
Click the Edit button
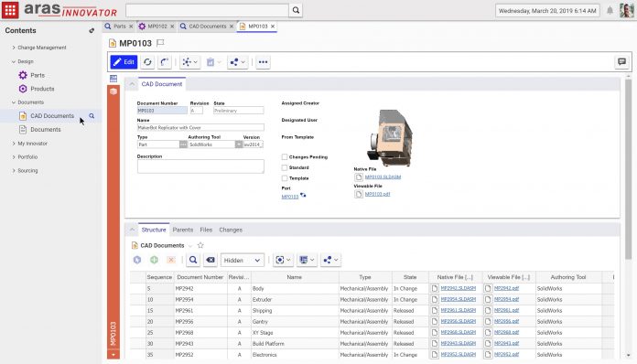[124, 61]
